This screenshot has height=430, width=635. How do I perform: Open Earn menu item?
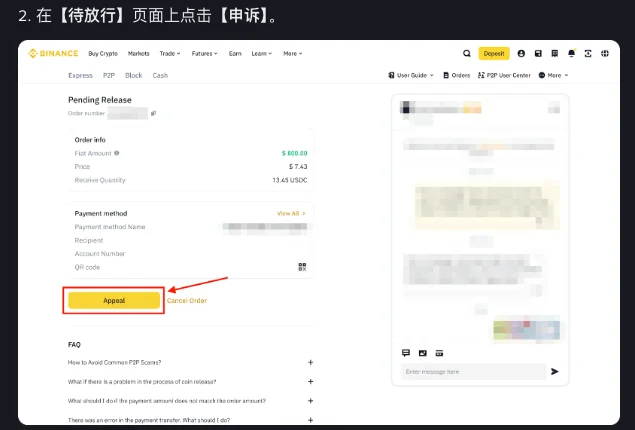click(x=235, y=53)
